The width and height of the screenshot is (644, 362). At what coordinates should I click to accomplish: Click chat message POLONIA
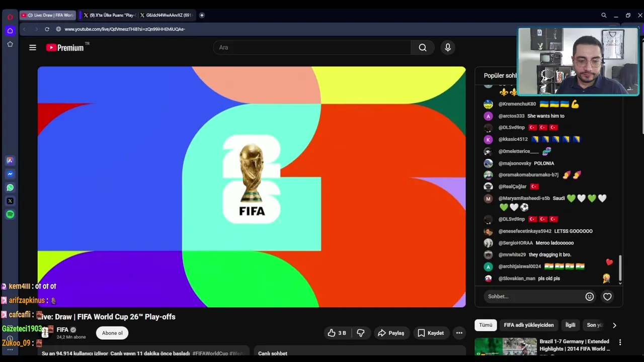point(544,163)
